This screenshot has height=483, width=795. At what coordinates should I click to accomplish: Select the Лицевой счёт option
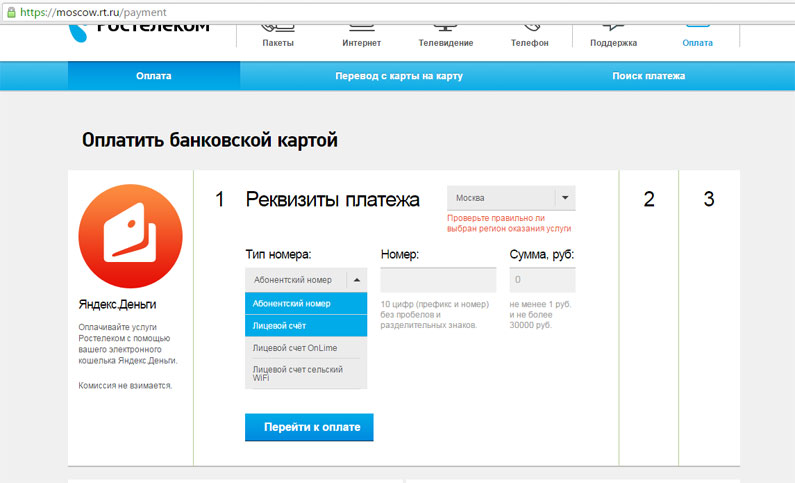pyautogui.click(x=305, y=325)
